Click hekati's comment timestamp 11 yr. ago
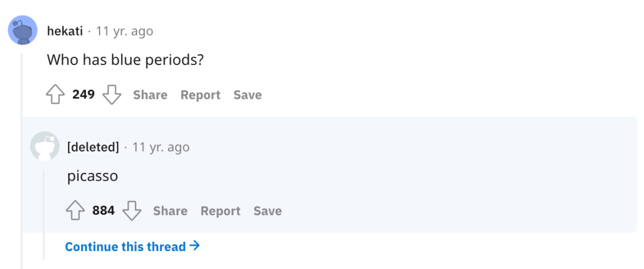644x269 pixels. click(124, 31)
